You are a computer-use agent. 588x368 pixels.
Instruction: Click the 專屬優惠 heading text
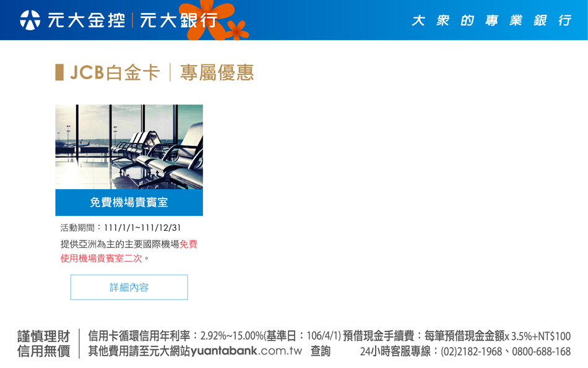(217, 72)
